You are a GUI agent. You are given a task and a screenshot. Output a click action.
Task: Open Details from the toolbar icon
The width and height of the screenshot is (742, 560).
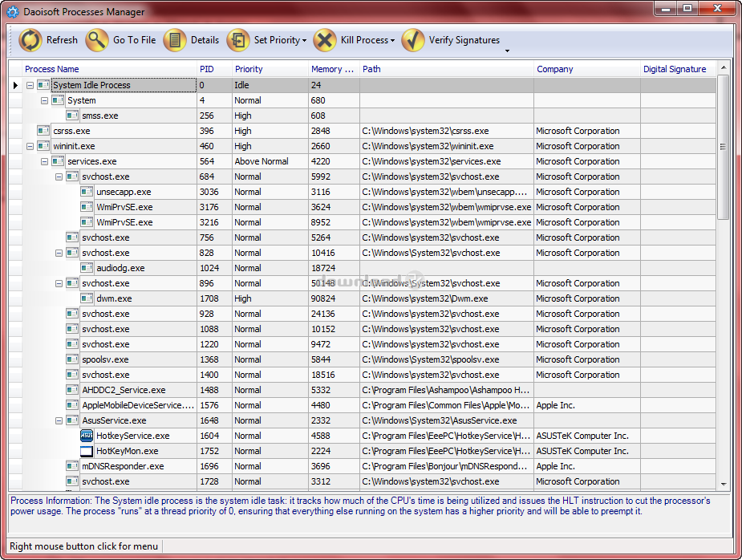tap(175, 40)
